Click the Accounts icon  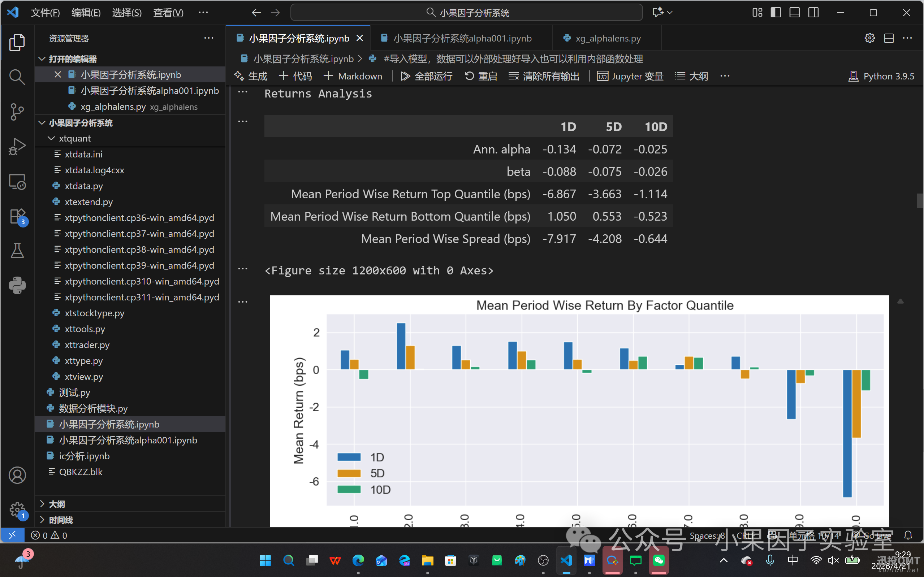[17, 475]
